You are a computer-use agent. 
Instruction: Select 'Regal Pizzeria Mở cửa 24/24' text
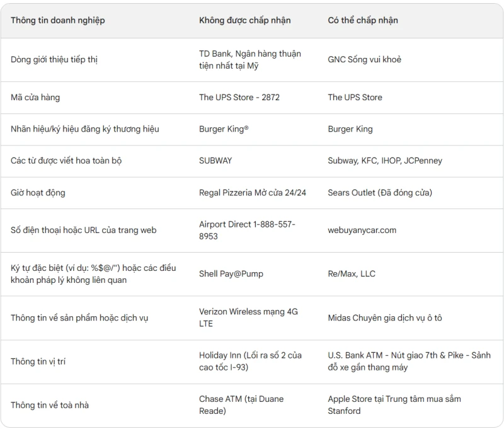click(x=253, y=193)
